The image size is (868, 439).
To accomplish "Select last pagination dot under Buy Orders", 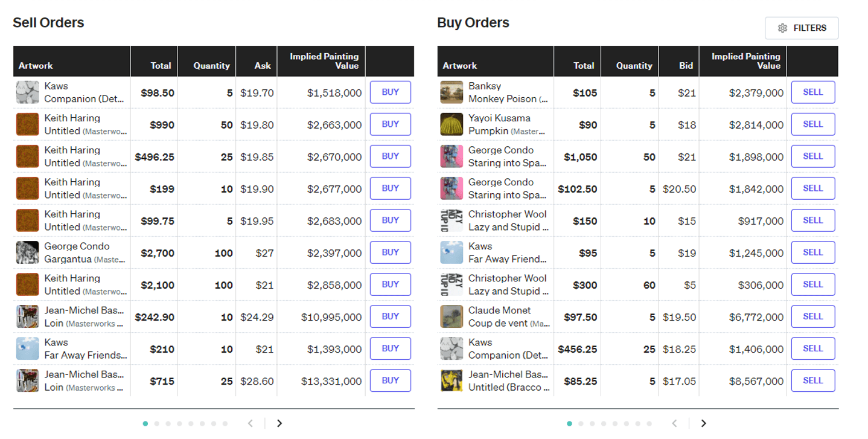I will pyautogui.click(x=649, y=424).
